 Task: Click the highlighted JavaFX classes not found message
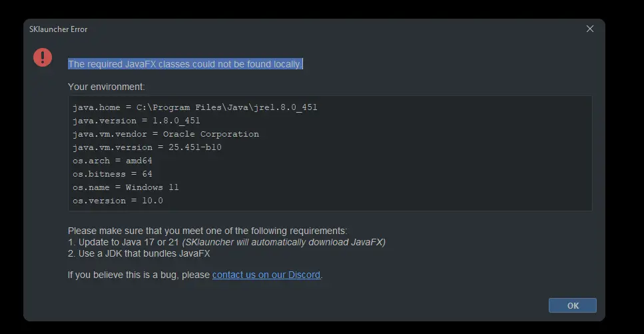pos(185,64)
